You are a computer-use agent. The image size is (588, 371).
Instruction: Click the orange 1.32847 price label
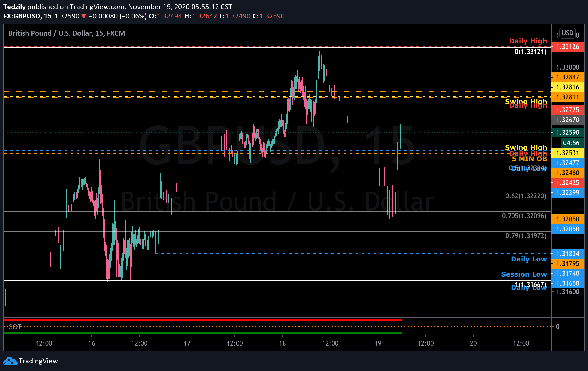tap(567, 77)
